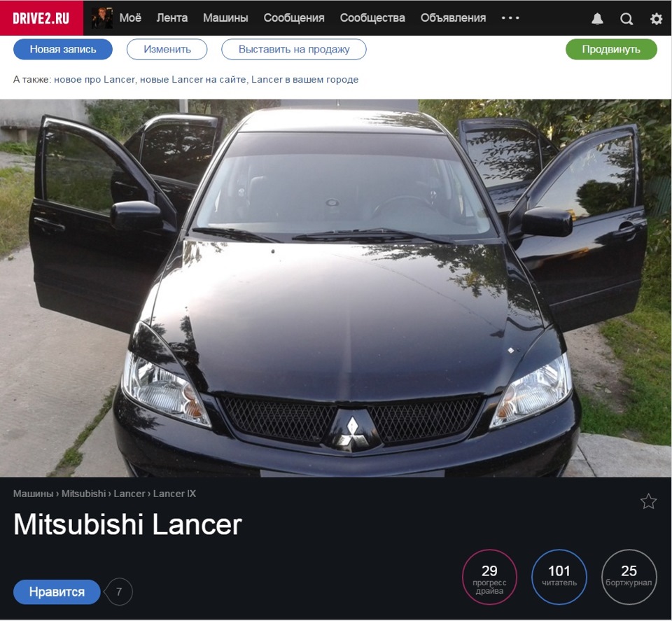This screenshot has width=672, height=621.
Task: Open notifications via the bell icon
Action: [596, 18]
